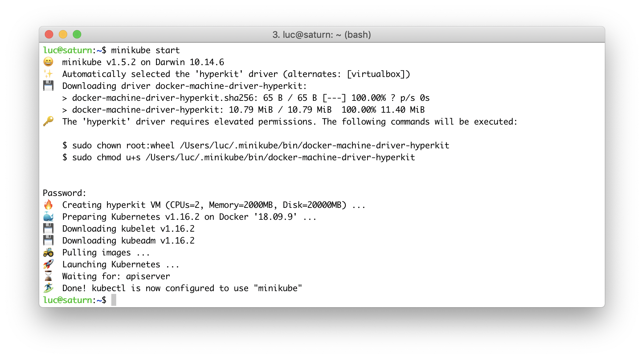Close the terminal window with the red button
Viewport: 644px width, 359px height.
tap(49, 34)
